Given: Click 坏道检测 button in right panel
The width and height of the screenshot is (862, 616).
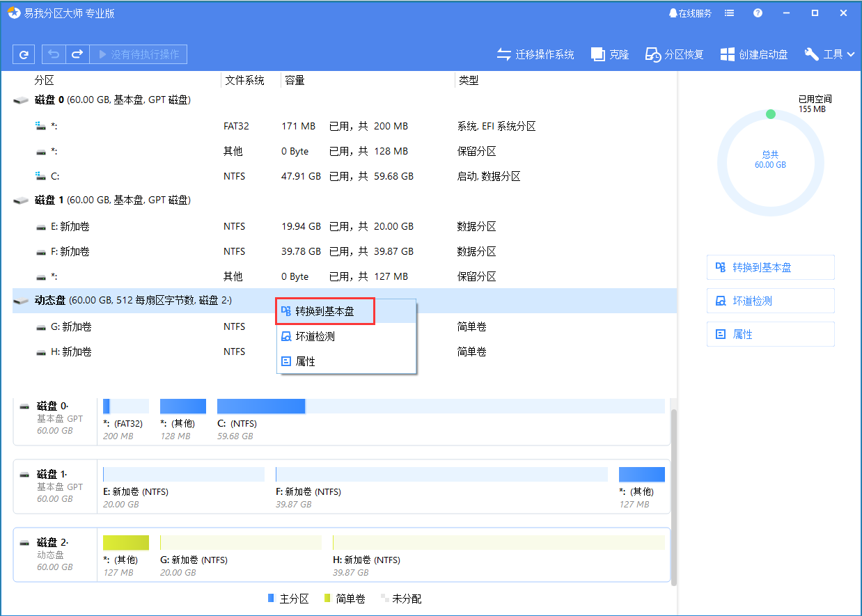Looking at the screenshot, I should tap(770, 301).
